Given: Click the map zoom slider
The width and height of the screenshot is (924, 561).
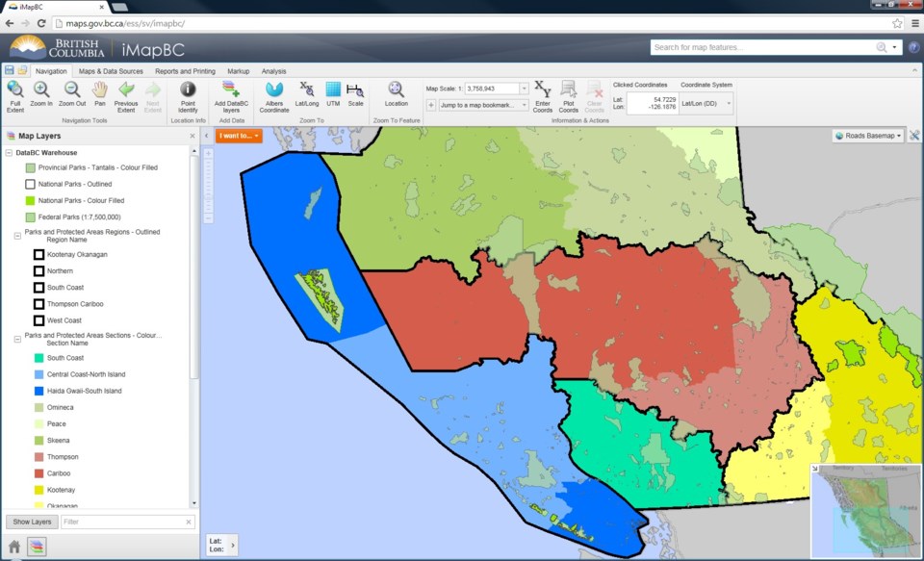Looking at the screenshot, I should (x=208, y=187).
